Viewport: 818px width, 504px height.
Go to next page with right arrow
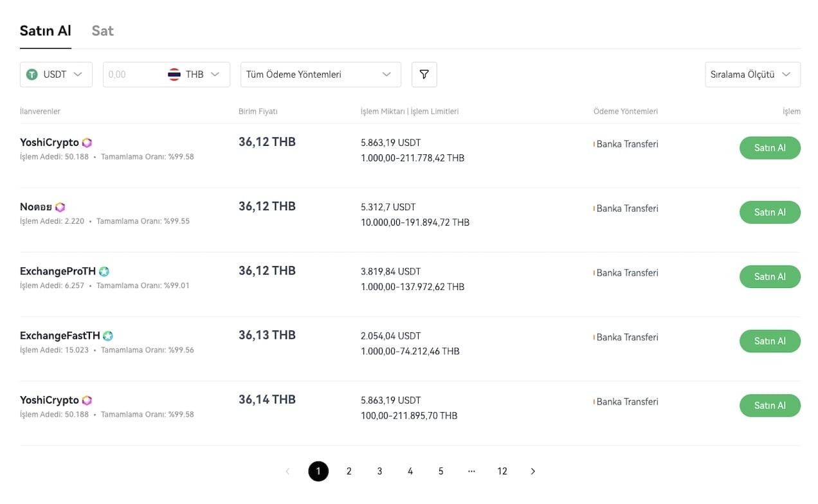tap(532, 471)
